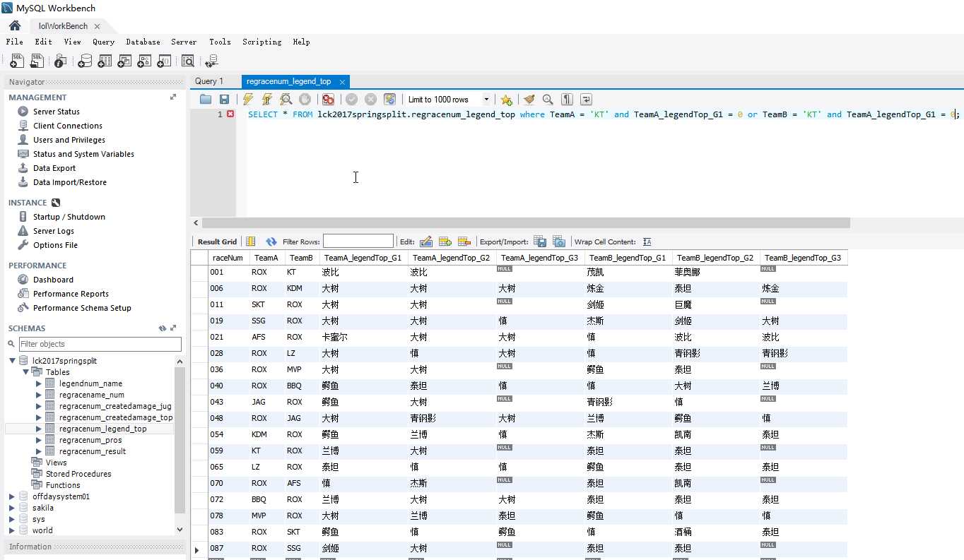Focus the Filter objects search box
This screenshot has width=964, height=560.
click(100, 344)
